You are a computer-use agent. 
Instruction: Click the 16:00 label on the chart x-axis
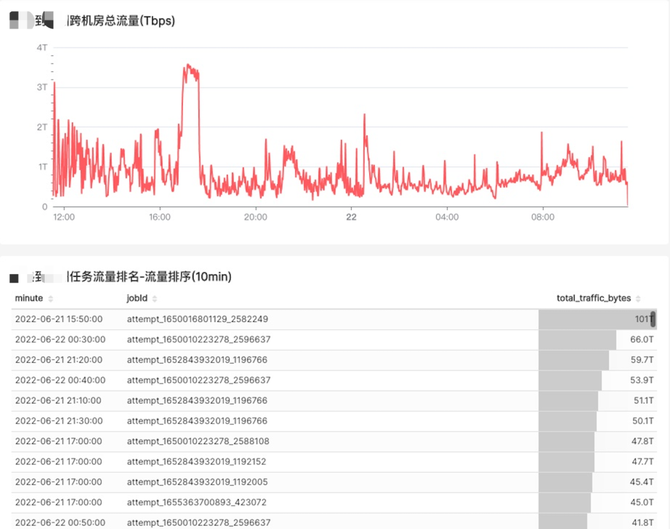[160, 216]
